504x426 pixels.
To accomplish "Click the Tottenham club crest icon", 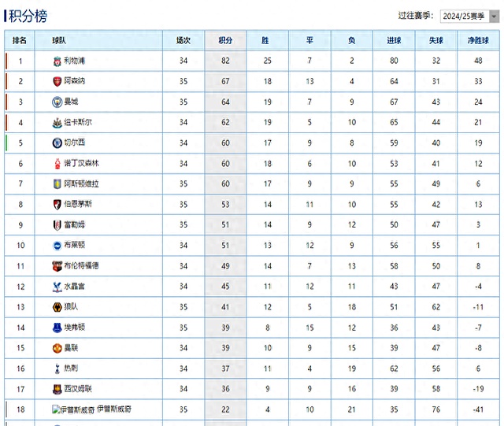I will (57, 368).
